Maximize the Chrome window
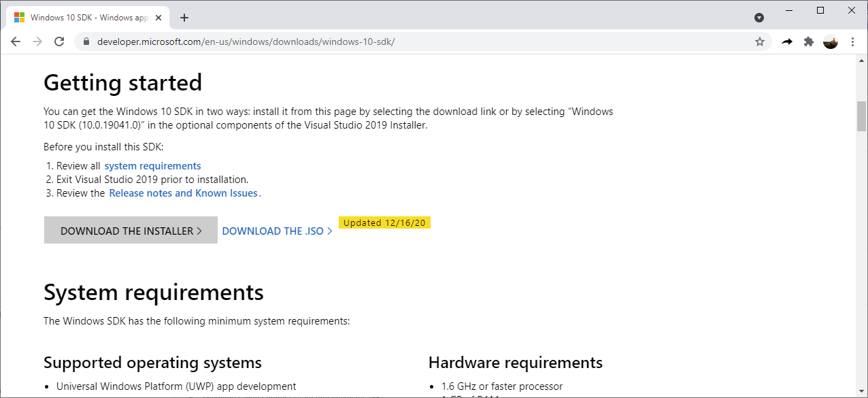868x398 pixels. (820, 10)
